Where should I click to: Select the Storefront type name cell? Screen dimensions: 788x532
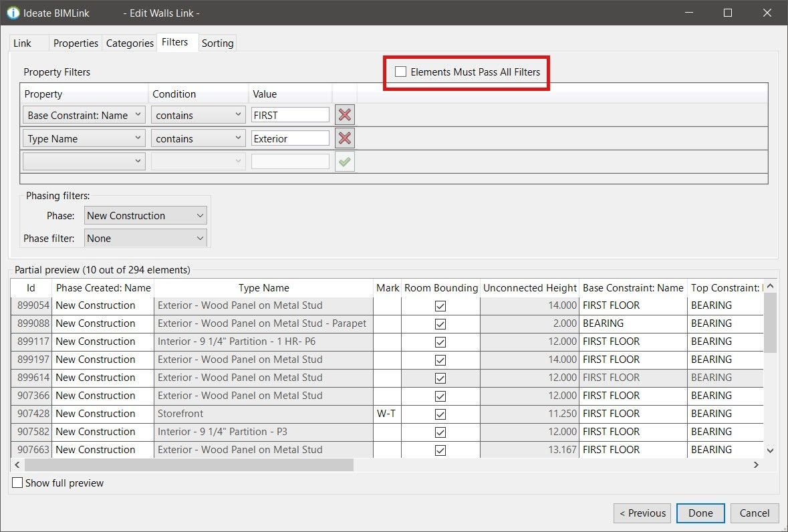pyautogui.click(x=264, y=414)
